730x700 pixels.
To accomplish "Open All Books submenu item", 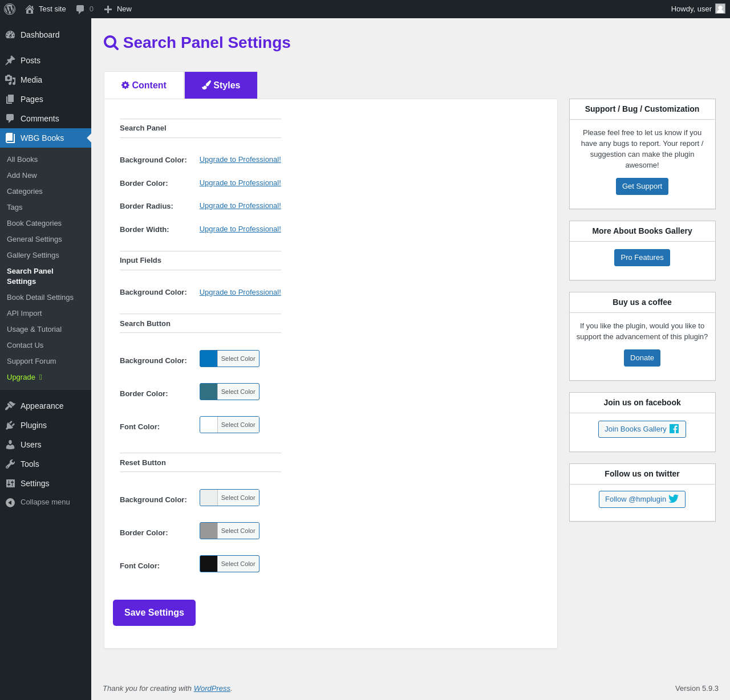I will pos(22,160).
